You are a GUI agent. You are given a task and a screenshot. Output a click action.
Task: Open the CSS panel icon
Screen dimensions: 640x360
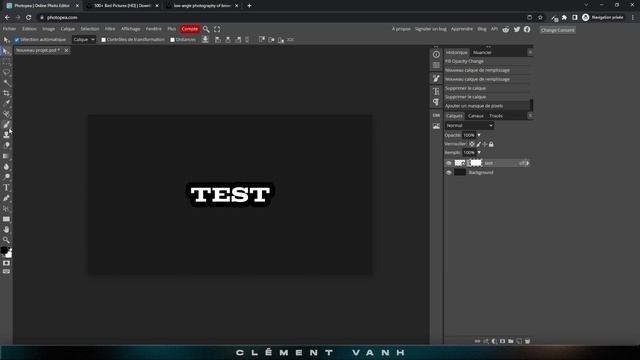436,116
